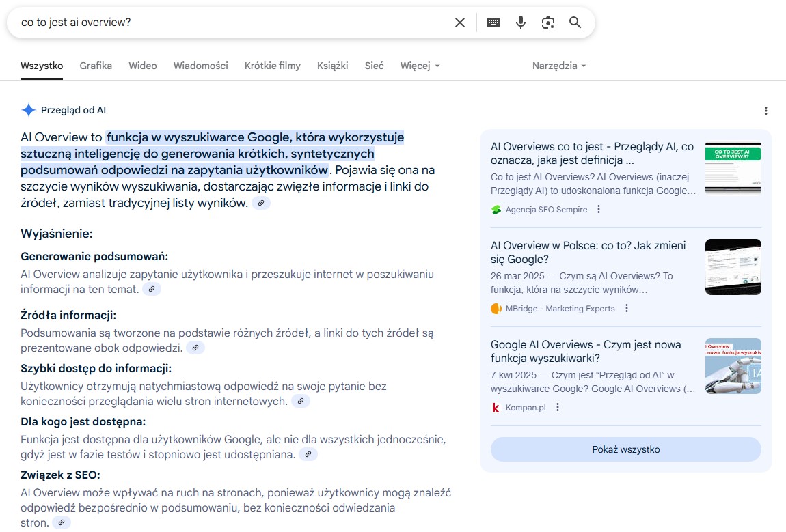
Task: Open the green 'CO TO JEST AI OVERVIEWS?' thumbnail
Action: pyautogui.click(x=733, y=168)
